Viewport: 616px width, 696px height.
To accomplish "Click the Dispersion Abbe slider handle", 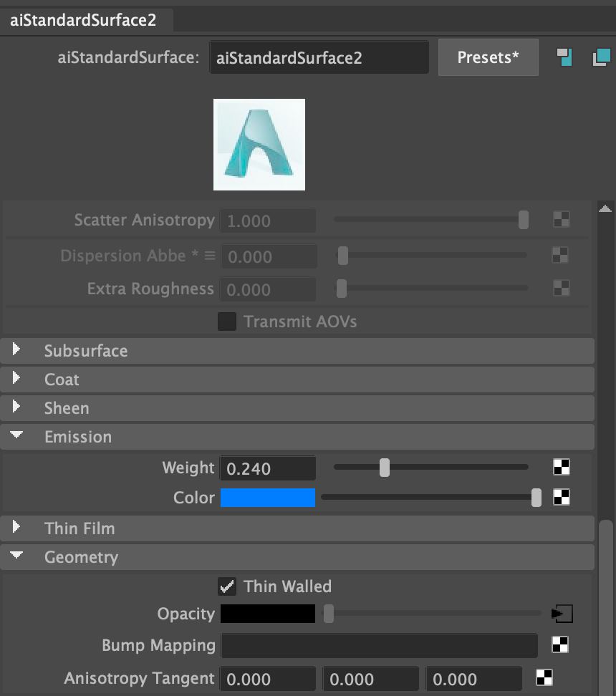I will click(343, 256).
